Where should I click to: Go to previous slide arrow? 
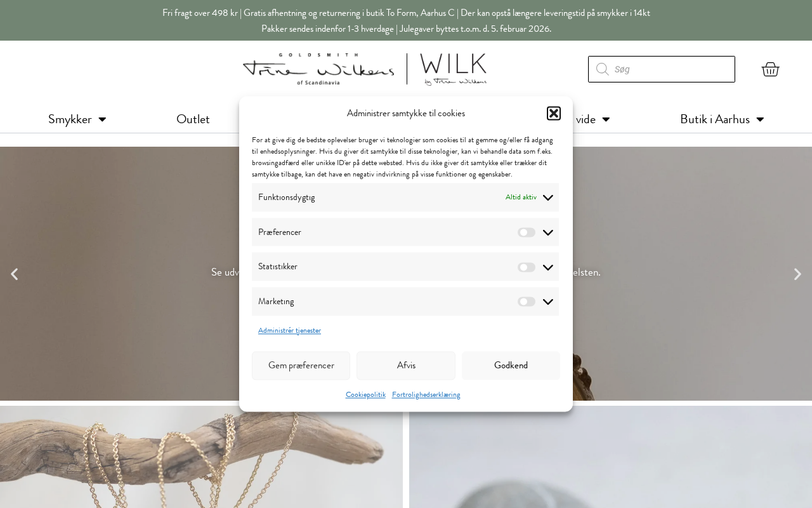14,274
